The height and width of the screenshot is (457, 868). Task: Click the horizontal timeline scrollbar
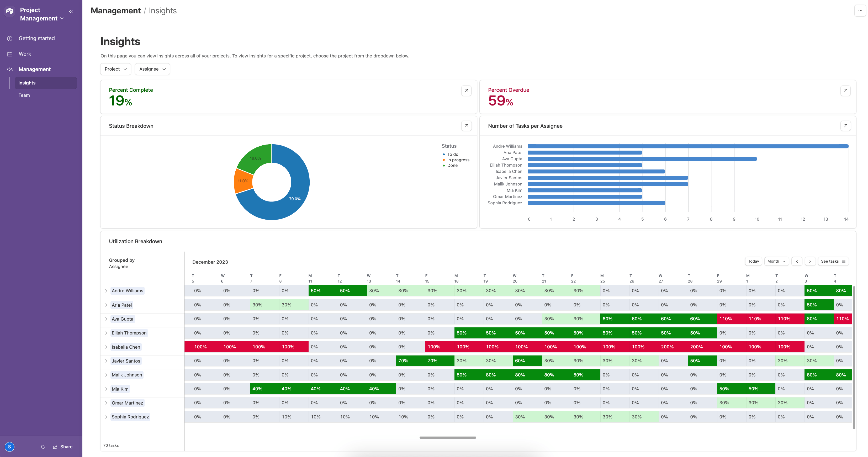(x=447, y=438)
